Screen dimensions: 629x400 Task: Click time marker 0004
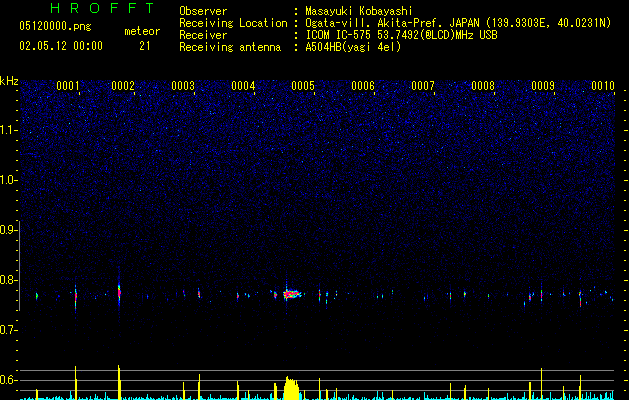243,86
